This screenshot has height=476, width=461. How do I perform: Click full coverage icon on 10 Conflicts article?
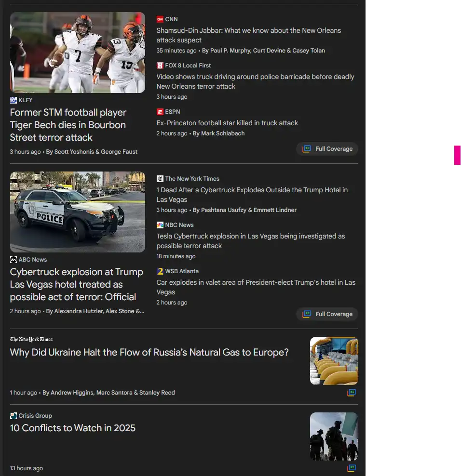point(352,468)
